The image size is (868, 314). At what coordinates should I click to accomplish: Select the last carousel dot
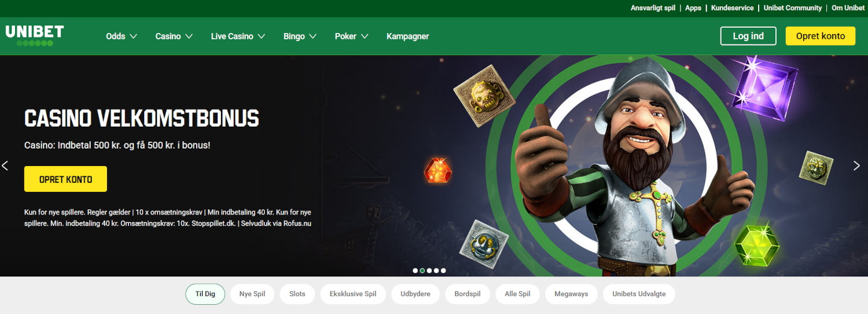[x=443, y=270]
